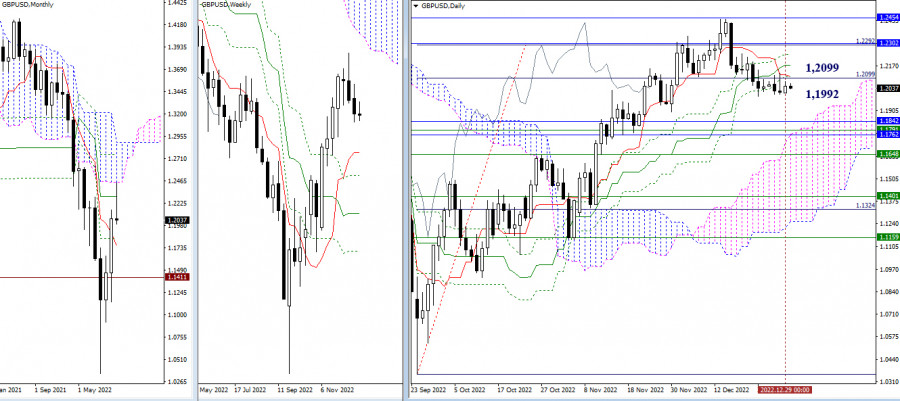Click the blue 1.2454 price level tag
The height and width of the screenshot is (401, 900).
coord(887,19)
